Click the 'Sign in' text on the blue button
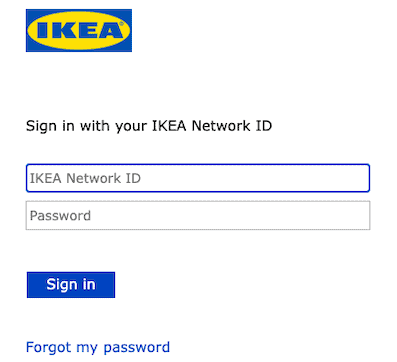 click(71, 285)
